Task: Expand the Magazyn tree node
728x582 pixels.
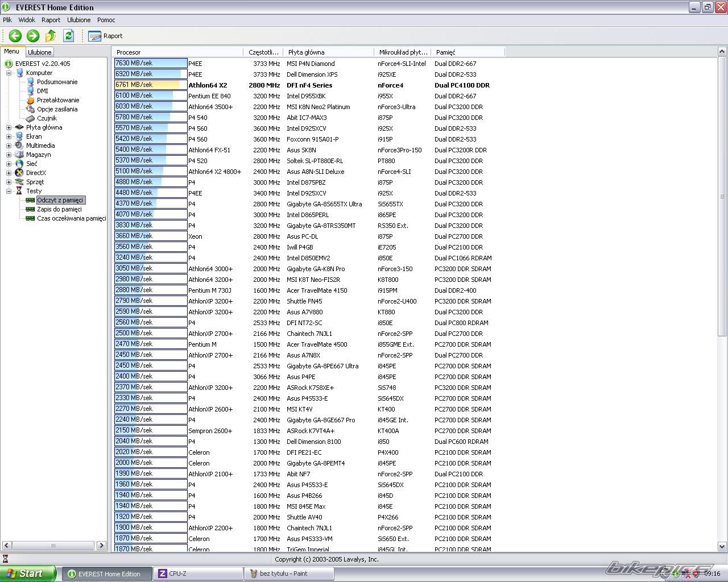Action: 9,155
